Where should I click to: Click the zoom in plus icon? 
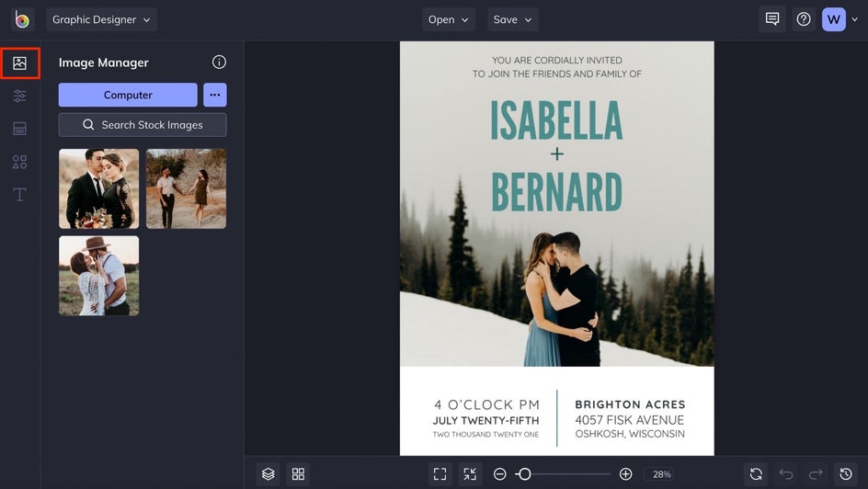click(625, 474)
